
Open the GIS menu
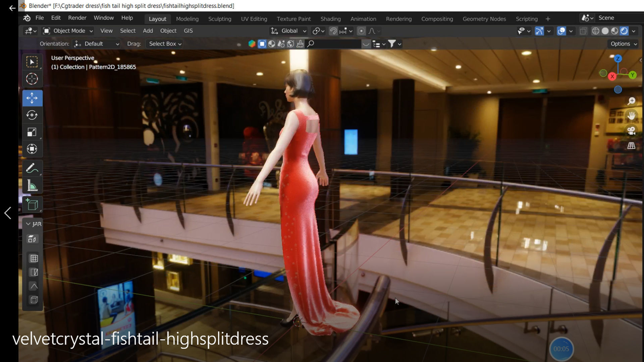[x=188, y=31]
